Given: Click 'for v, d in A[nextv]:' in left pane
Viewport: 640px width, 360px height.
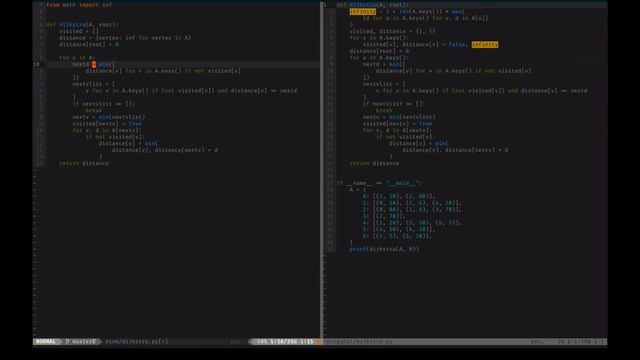Looking at the screenshot, I should click(x=107, y=130).
